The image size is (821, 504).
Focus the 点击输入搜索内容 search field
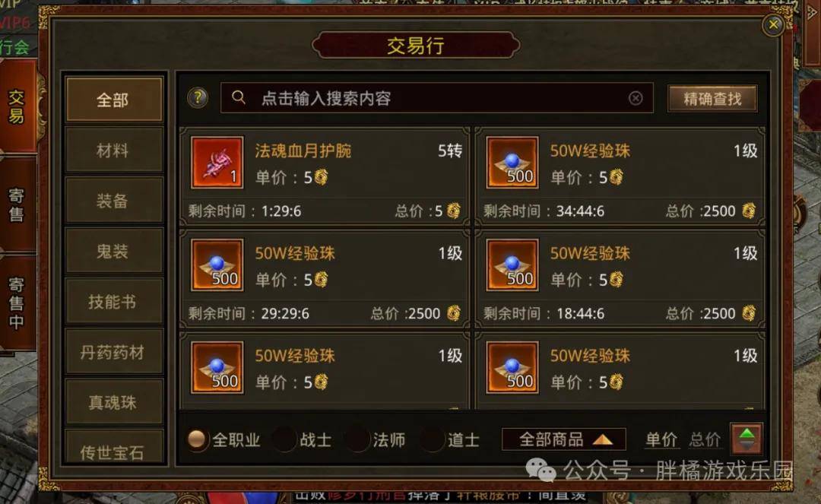[x=436, y=98]
